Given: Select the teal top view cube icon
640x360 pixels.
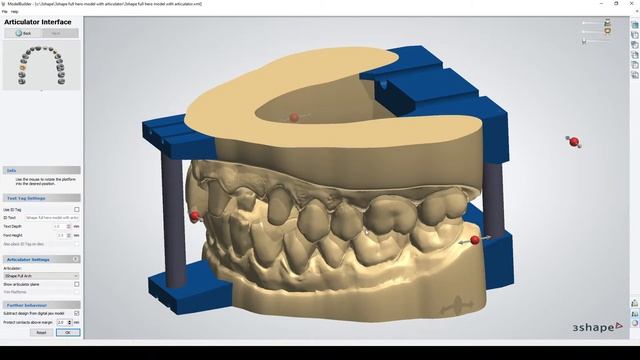Looking at the screenshot, I should pos(635,25).
